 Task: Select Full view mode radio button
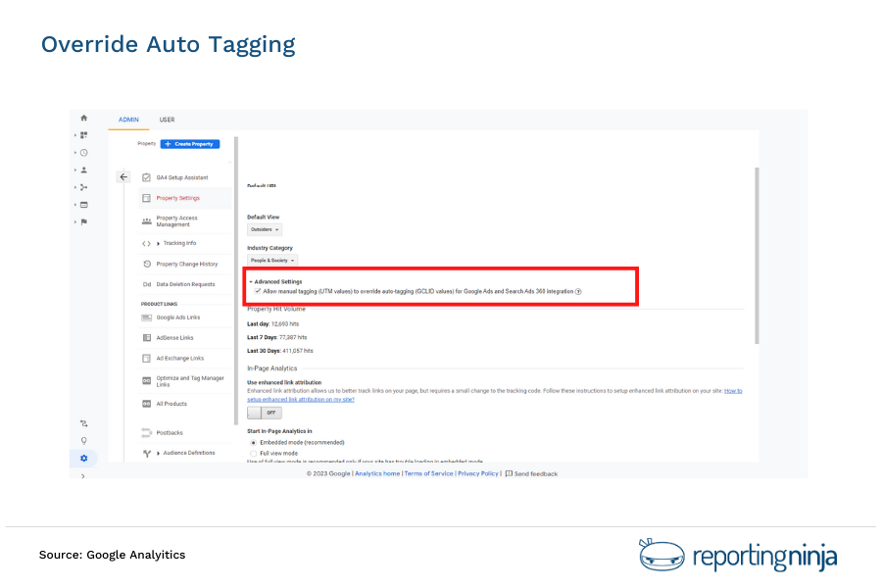tap(255, 452)
